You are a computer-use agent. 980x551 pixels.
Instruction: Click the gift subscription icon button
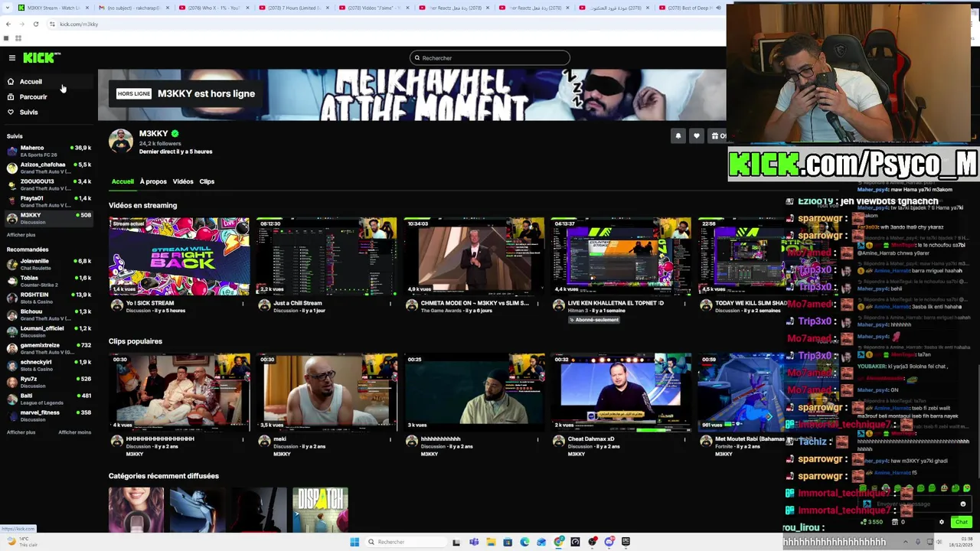[x=717, y=135]
